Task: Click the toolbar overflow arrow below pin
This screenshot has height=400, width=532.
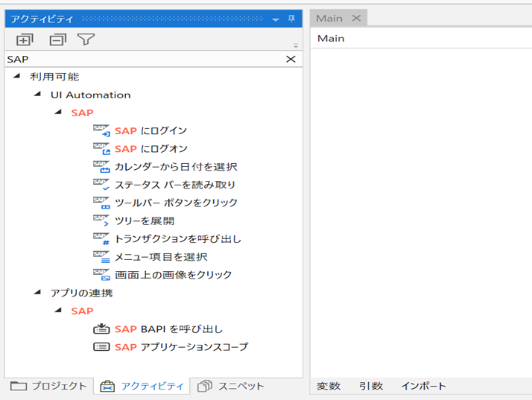Action: [x=296, y=45]
